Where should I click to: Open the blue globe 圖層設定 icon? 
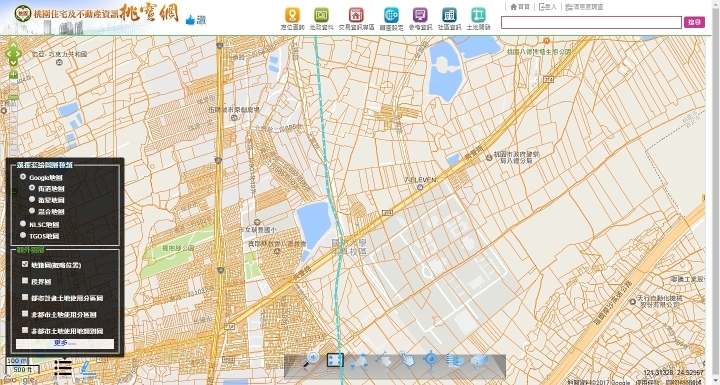(391, 15)
